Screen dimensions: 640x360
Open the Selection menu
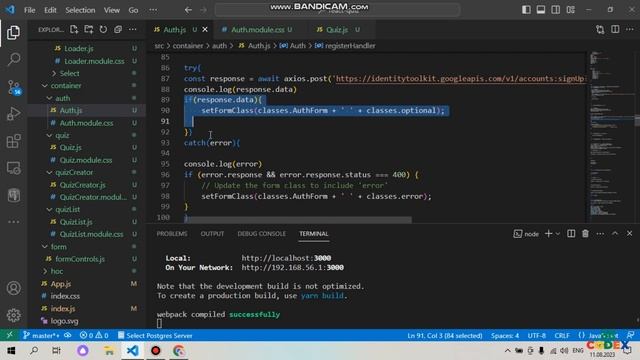[x=80, y=10]
